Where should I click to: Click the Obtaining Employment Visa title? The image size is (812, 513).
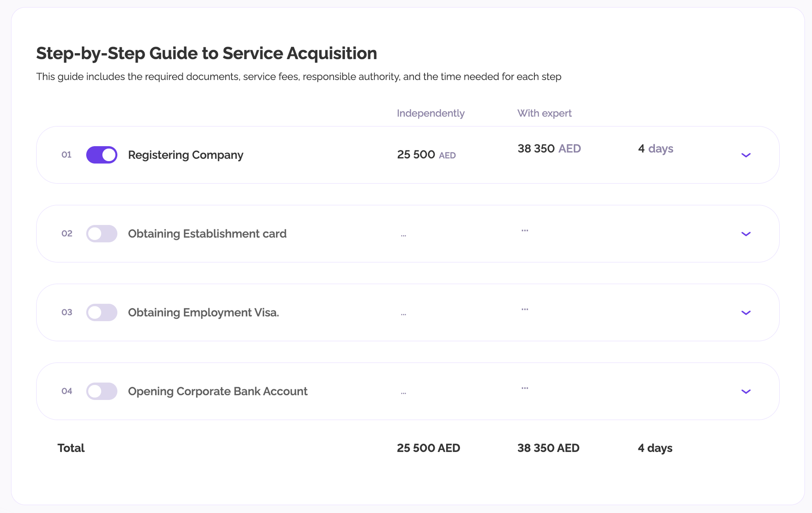click(203, 312)
